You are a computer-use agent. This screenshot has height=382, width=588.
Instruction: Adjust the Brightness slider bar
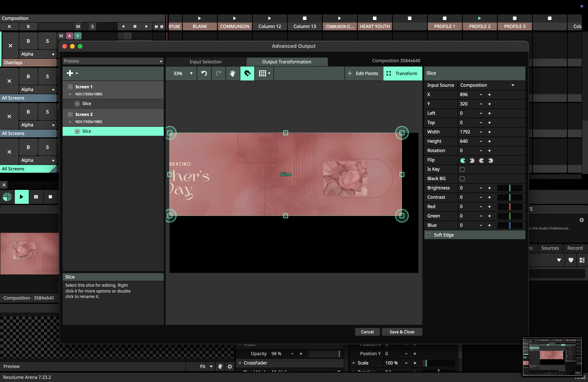pyautogui.click(x=509, y=188)
